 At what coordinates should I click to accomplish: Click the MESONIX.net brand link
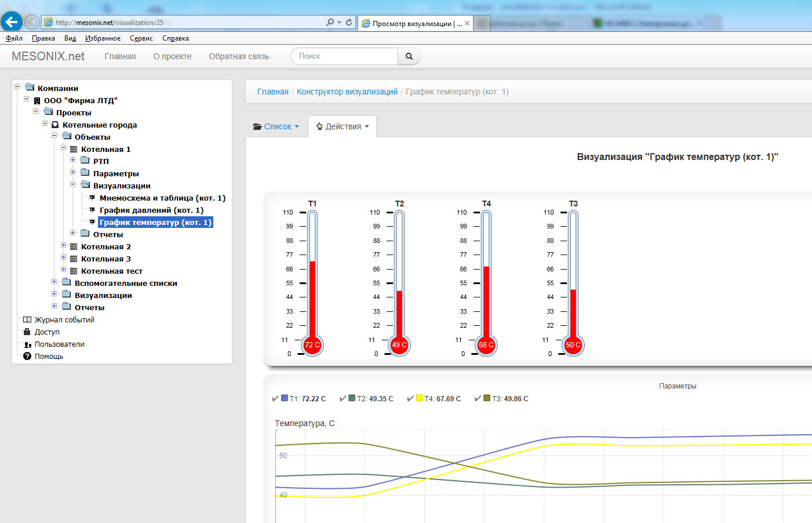(x=48, y=56)
